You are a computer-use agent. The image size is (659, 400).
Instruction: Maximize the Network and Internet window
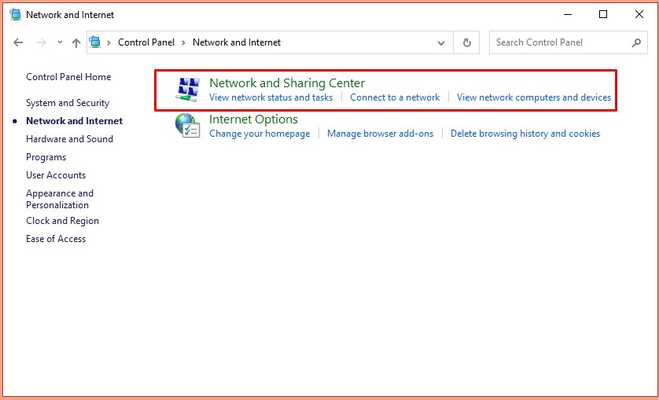(603, 14)
